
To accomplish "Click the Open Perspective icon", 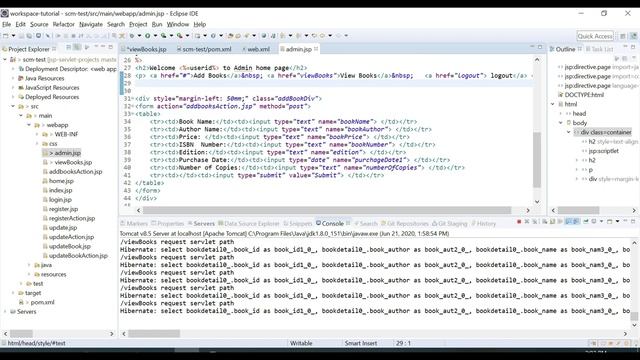I will click(623, 36).
